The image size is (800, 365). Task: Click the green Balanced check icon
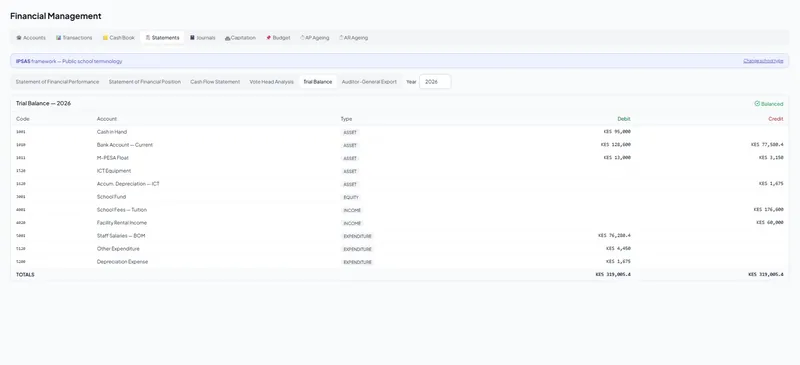click(x=757, y=104)
